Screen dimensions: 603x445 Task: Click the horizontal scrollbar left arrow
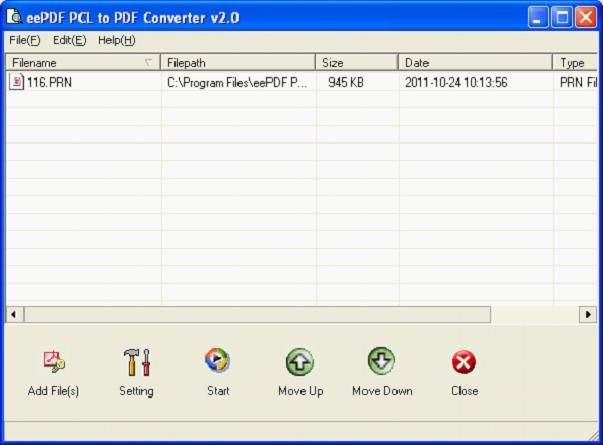[x=14, y=314]
